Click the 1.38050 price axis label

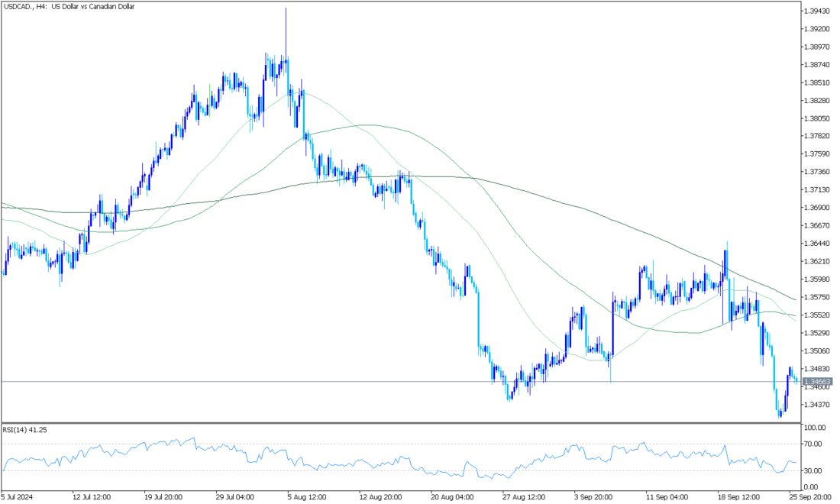coord(817,118)
